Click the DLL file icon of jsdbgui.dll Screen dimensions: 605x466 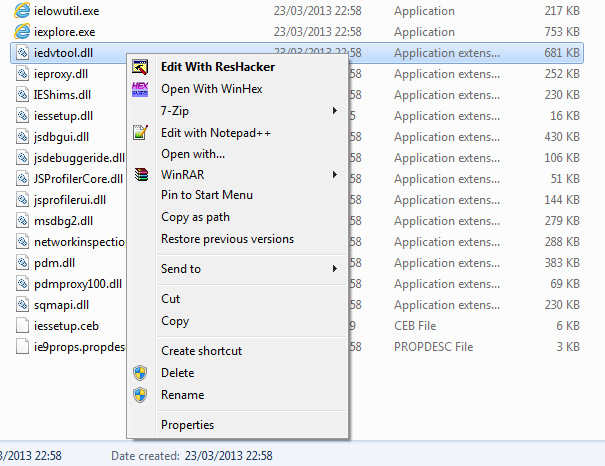(22, 137)
